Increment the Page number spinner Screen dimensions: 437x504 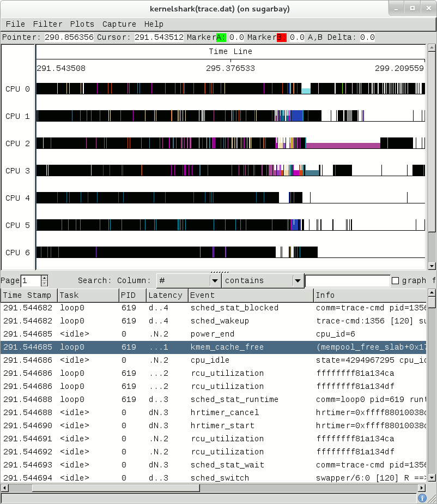[x=45, y=278]
